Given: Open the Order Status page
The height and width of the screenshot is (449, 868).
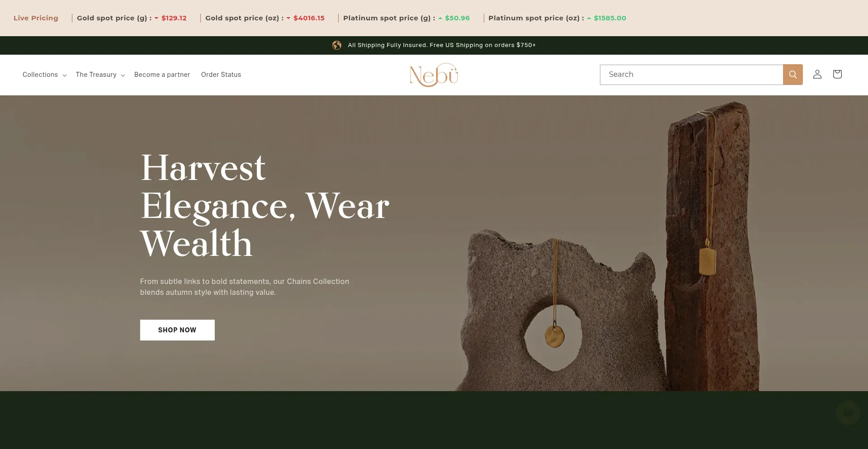Looking at the screenshot, I should coord(221,75).
